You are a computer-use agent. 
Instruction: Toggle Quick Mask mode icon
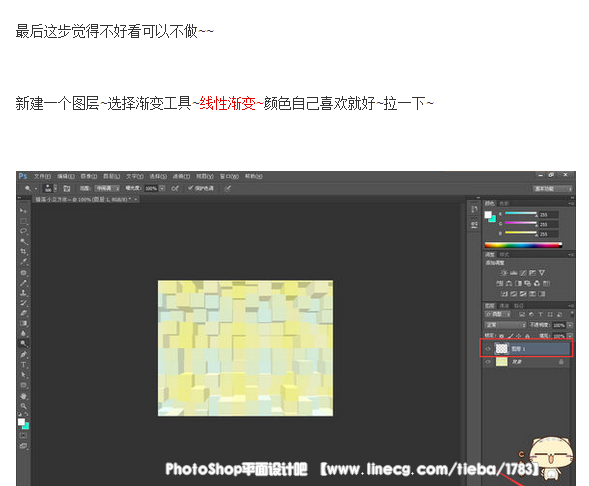point(23,436)
